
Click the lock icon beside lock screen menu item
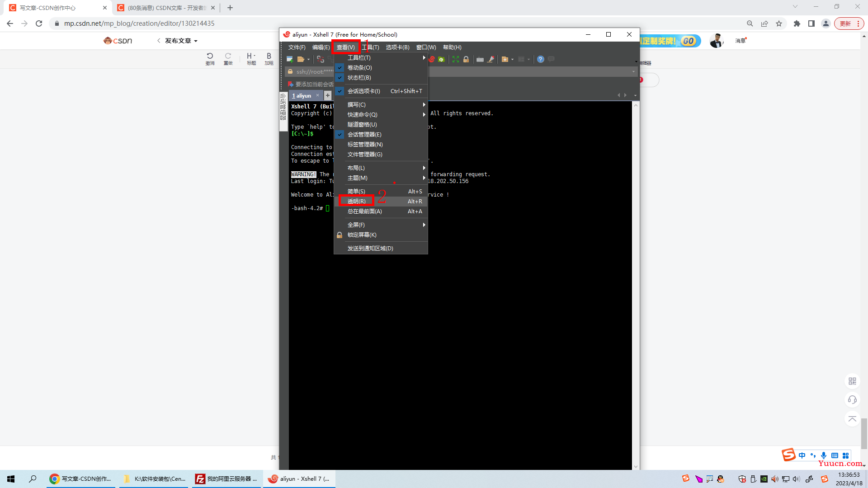[340, 235]
